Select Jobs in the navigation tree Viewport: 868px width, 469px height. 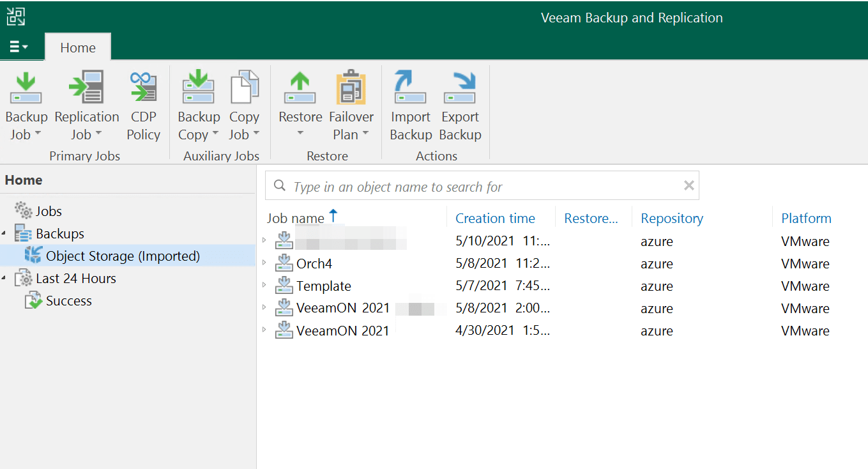tap(49, 211)
